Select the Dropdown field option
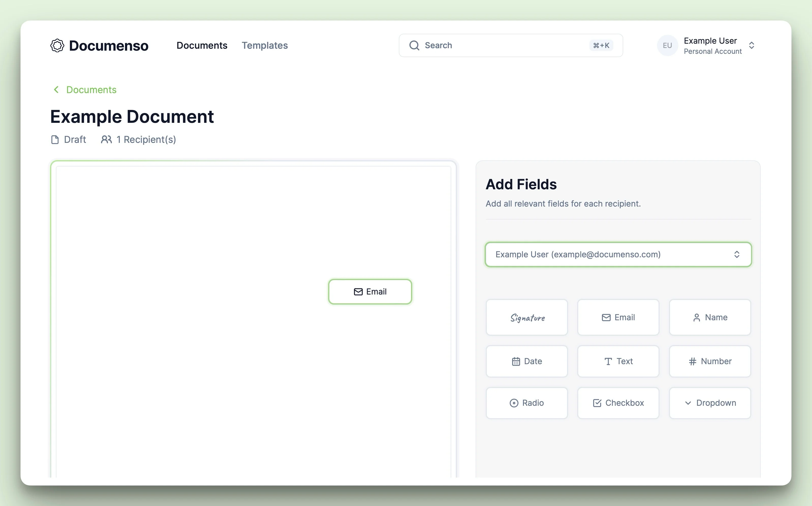This screenshot has height=506, width=812. [x=710, y=403]
